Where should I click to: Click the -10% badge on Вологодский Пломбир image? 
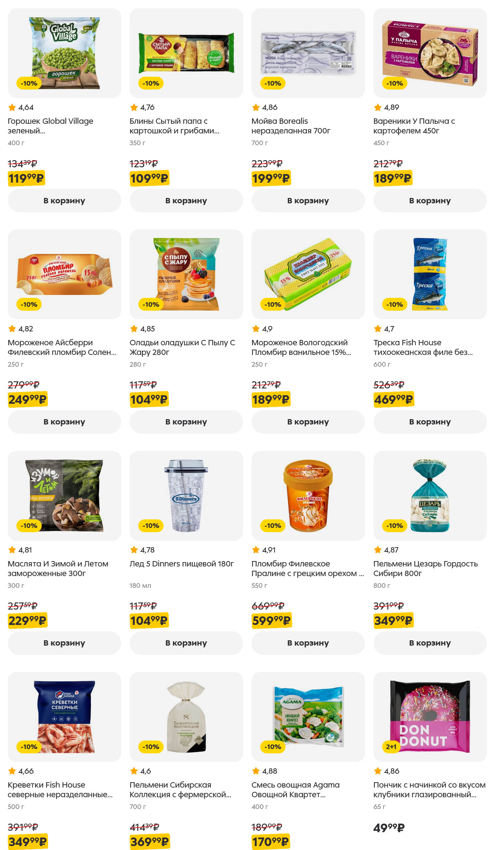click(x=273, y=304)
